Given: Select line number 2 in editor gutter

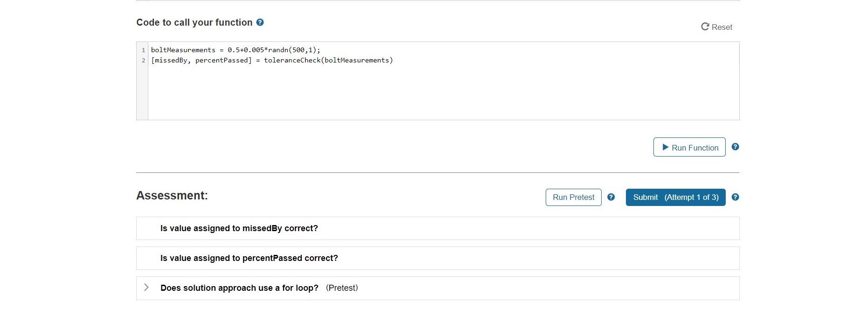Looking at the screenshot, I should coord(143,60).
